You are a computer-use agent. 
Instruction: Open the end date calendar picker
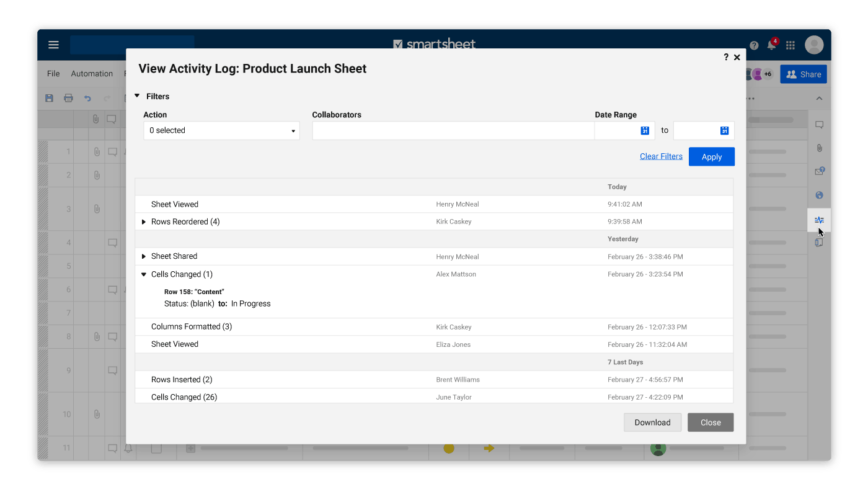[724, 130]
